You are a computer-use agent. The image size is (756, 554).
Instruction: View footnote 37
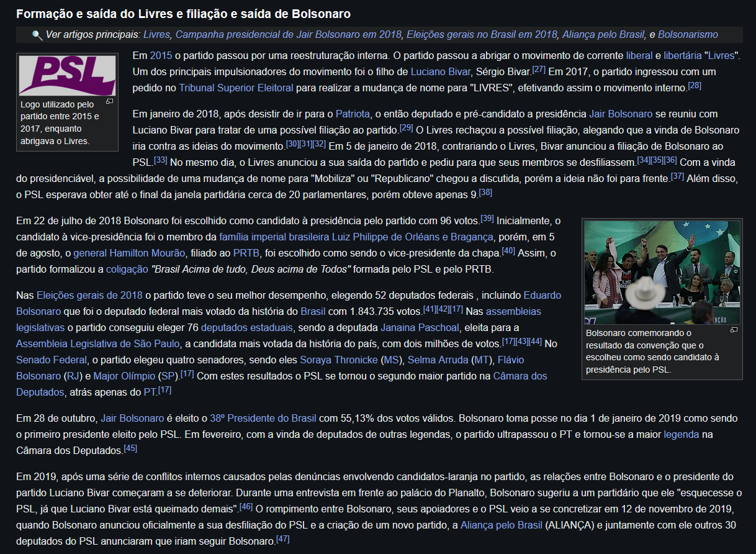tap(678, 175)
